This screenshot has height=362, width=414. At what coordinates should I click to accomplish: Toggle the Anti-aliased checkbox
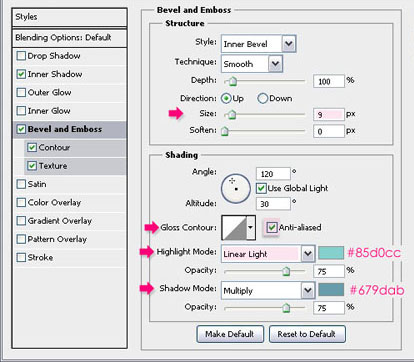[272, 227]
